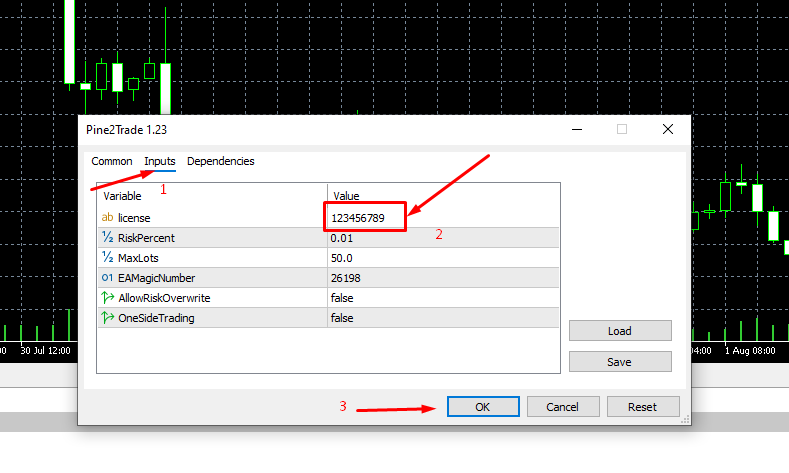Minimize the Pine2Trade dialog
The image size is (789, 473).
[577, 129]
